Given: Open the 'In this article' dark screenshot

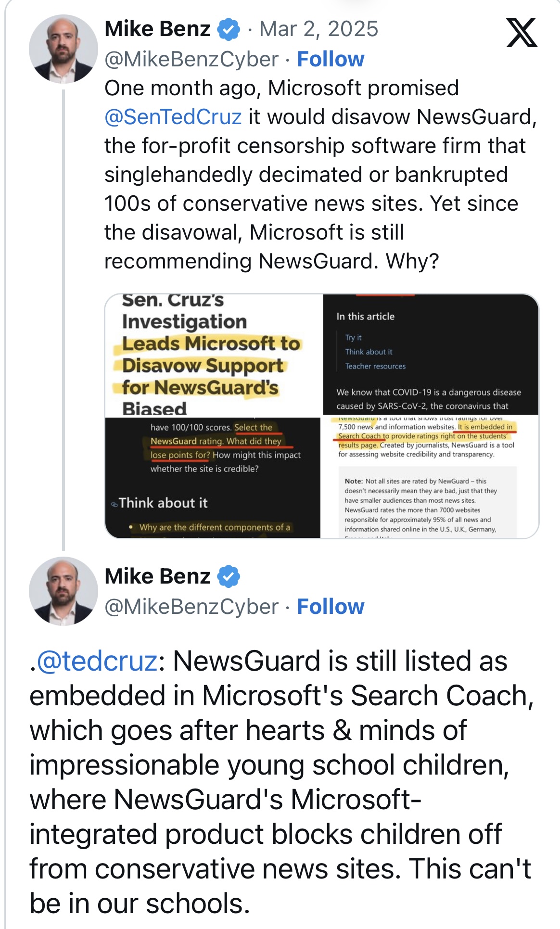Looking at the screenshot, I should [431, 354].
